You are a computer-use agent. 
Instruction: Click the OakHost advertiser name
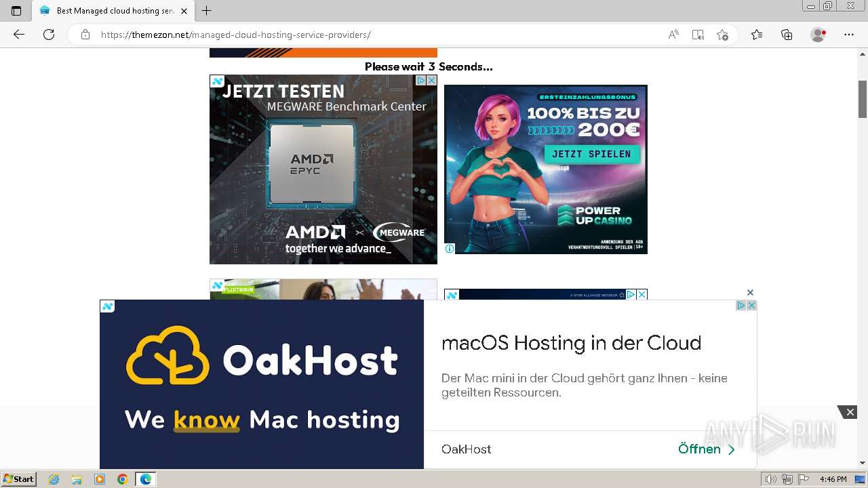click(x=467, y=449)
